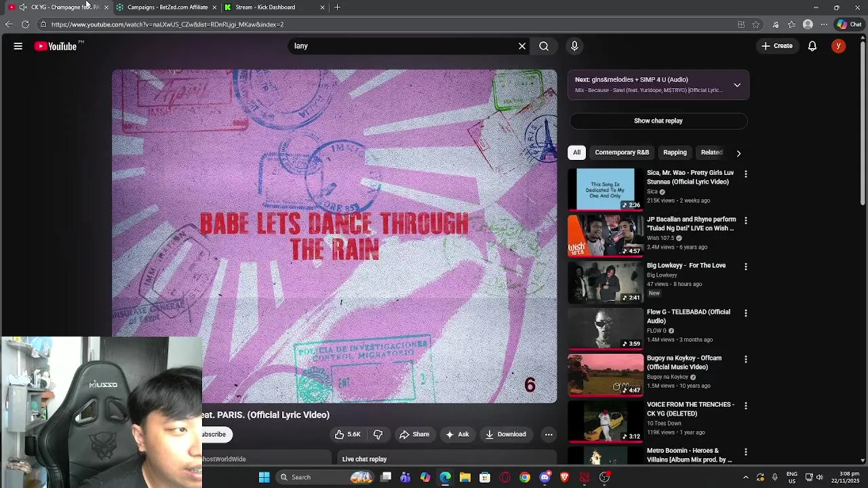
Task: Show hidden system tray icons
Action: (x=746, y=477)
